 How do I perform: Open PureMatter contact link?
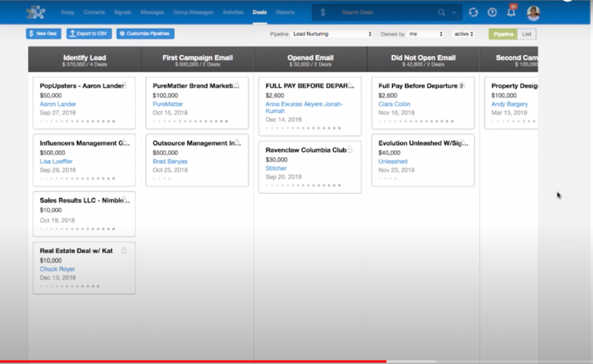[x=167, y=104]
